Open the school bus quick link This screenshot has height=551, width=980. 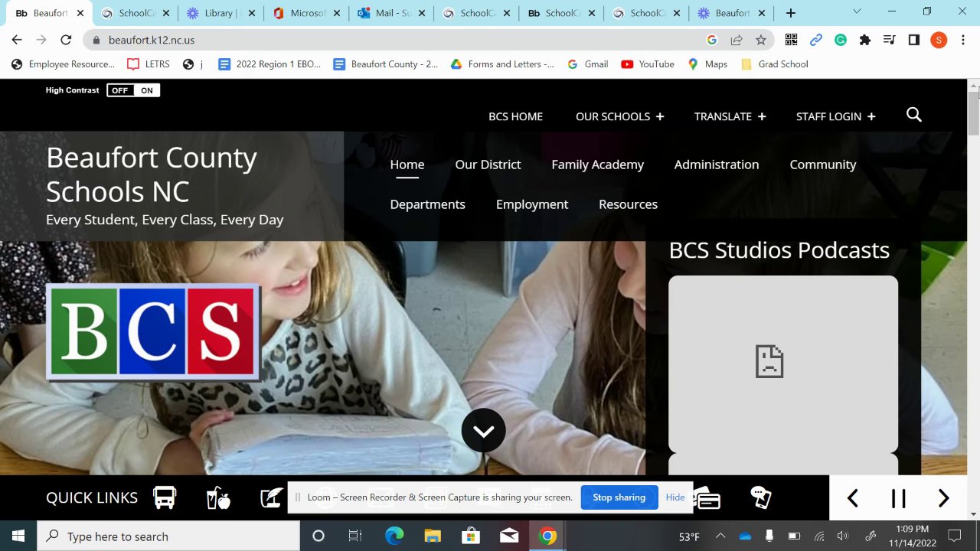165,497
